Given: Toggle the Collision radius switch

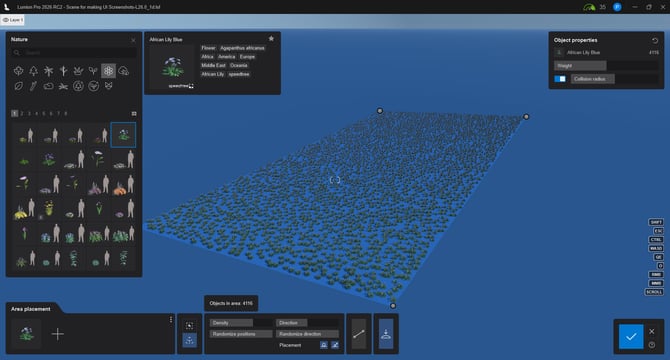Looking at the screenshot, I should coord(560,79).
